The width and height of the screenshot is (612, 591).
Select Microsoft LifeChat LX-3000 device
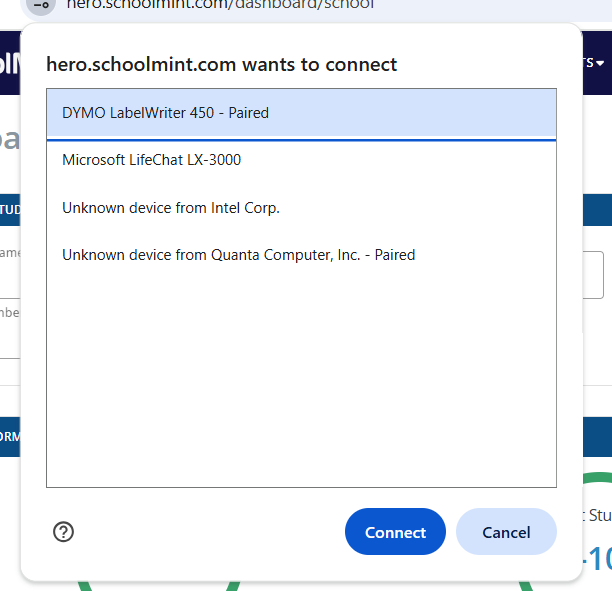point(301,160)
